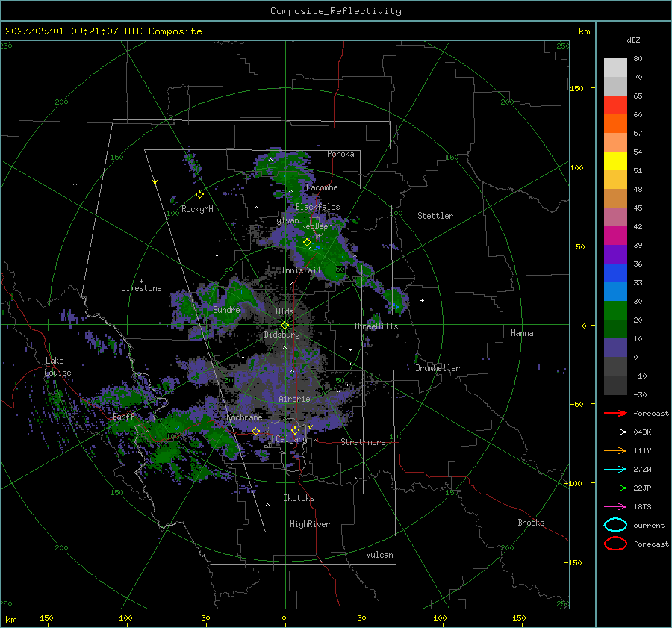Select the 80 dBZ color swatch
This screenshot has height=628, width=672.
615,67
